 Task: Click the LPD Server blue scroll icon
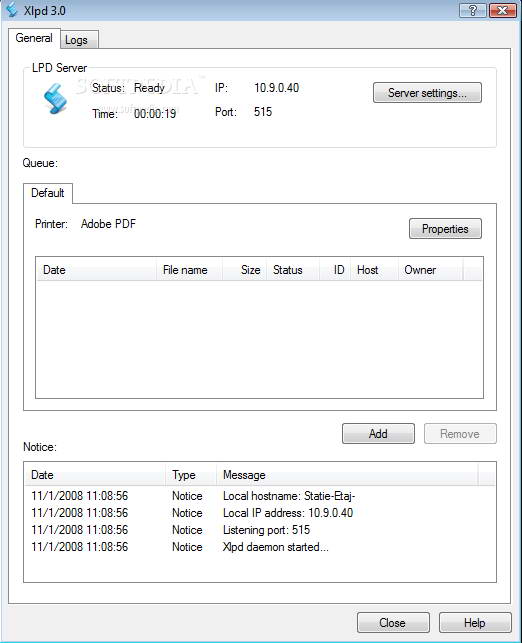55,98
